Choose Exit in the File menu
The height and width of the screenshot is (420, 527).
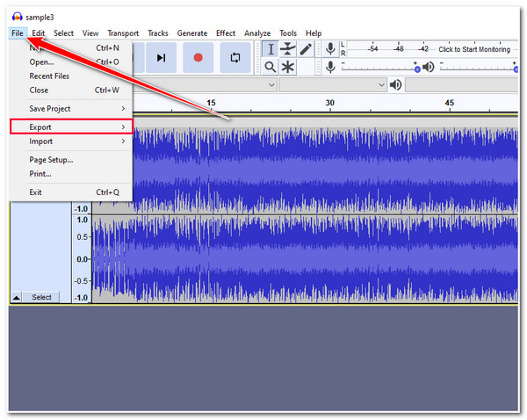pyautogui.click(x=71, y=192)
